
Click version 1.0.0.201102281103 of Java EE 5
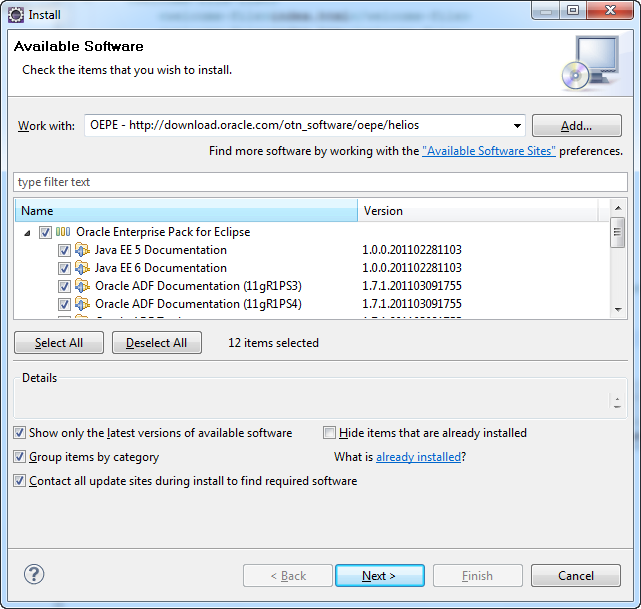coord(412,250)
